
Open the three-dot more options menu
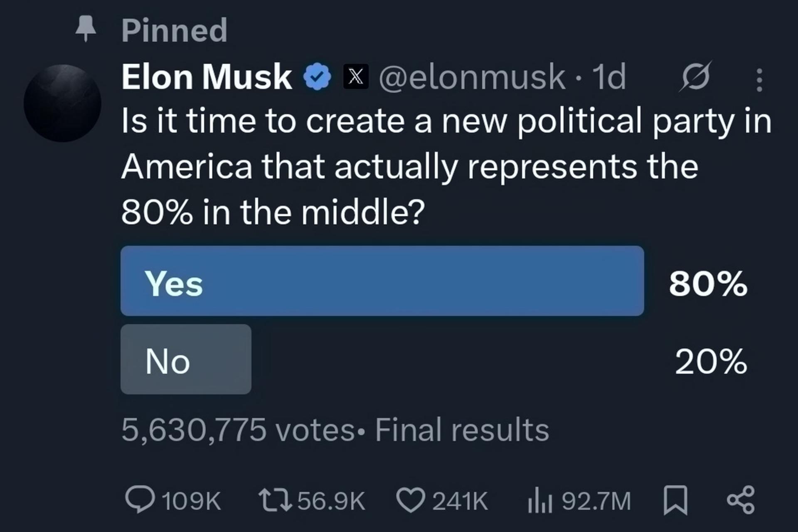[x=759, y=80]
